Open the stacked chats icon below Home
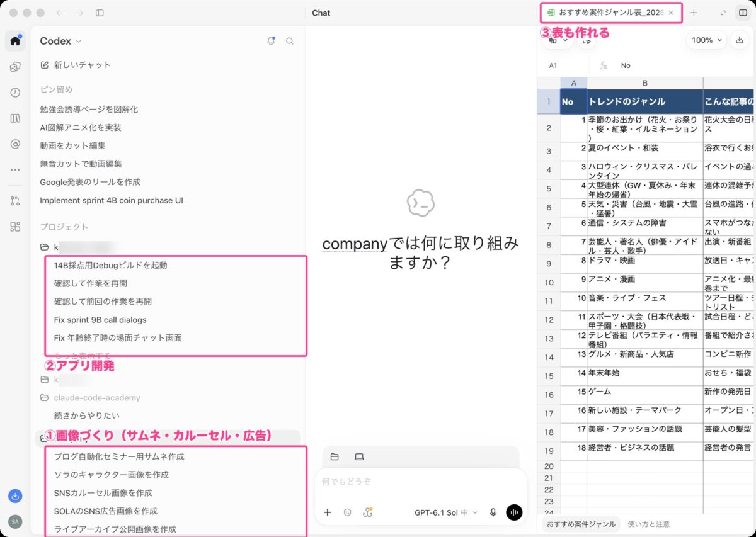This screenshot has width=756, height=537. [15, 67]
